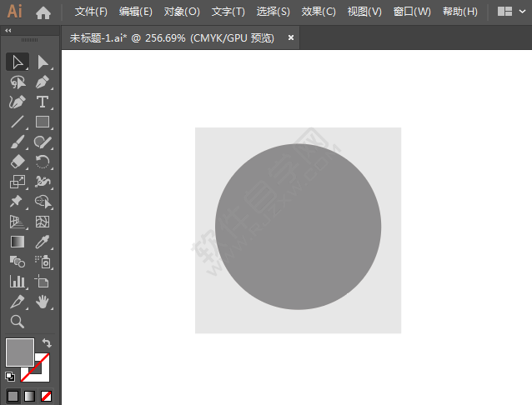Viewport: 532px width, 405px height.
Task: Click the gray fill color swatch
Action: tap(20, 352)
